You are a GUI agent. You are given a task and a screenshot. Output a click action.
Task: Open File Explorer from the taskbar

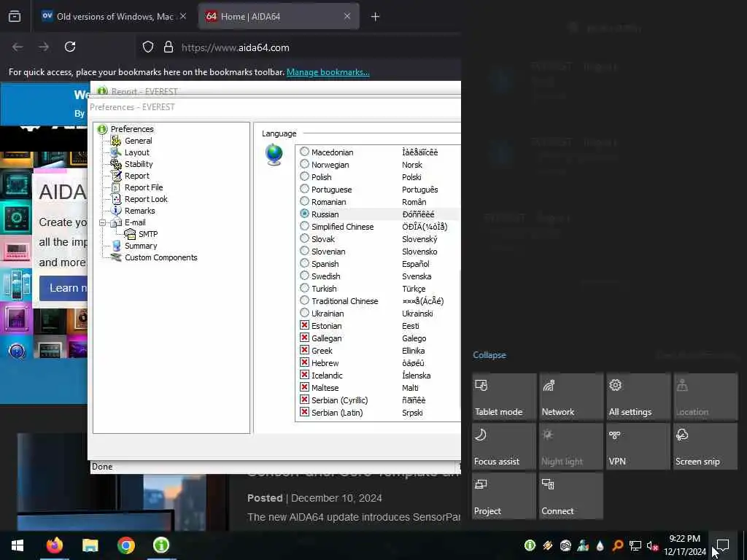pos(90,545)
